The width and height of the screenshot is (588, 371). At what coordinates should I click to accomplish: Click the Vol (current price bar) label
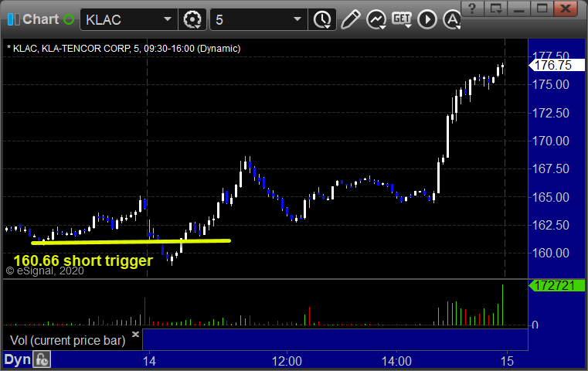67,340
